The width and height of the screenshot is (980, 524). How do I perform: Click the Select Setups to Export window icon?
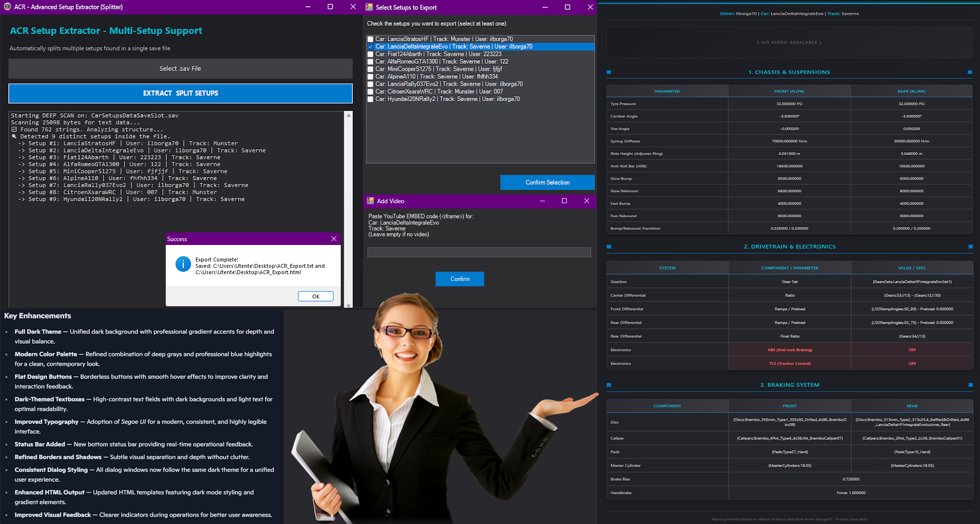coord(369,7)
